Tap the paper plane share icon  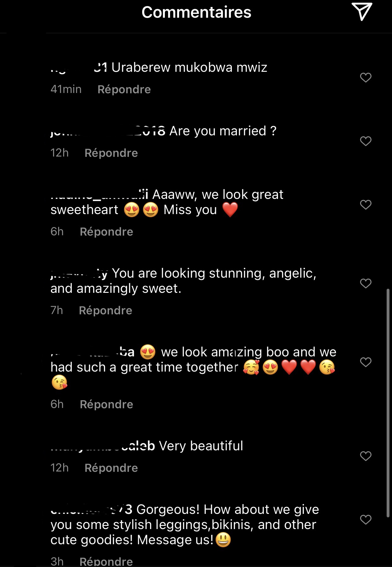(362, 12)
